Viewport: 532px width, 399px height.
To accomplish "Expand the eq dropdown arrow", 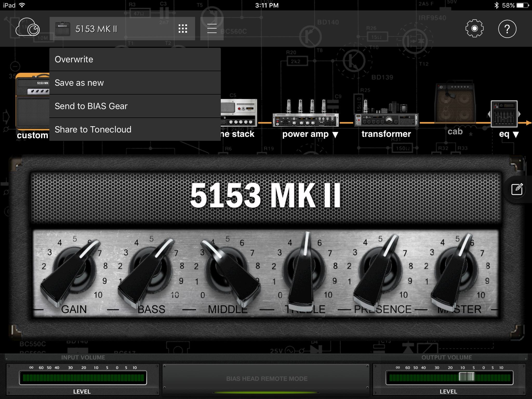I will click(x=516, y=135).
